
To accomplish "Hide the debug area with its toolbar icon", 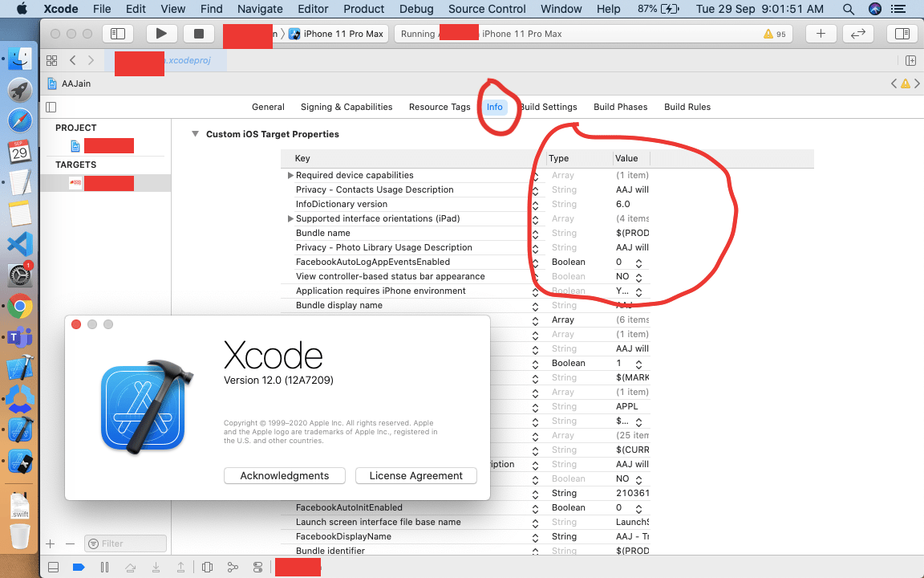I will click(x=54, y=567).
